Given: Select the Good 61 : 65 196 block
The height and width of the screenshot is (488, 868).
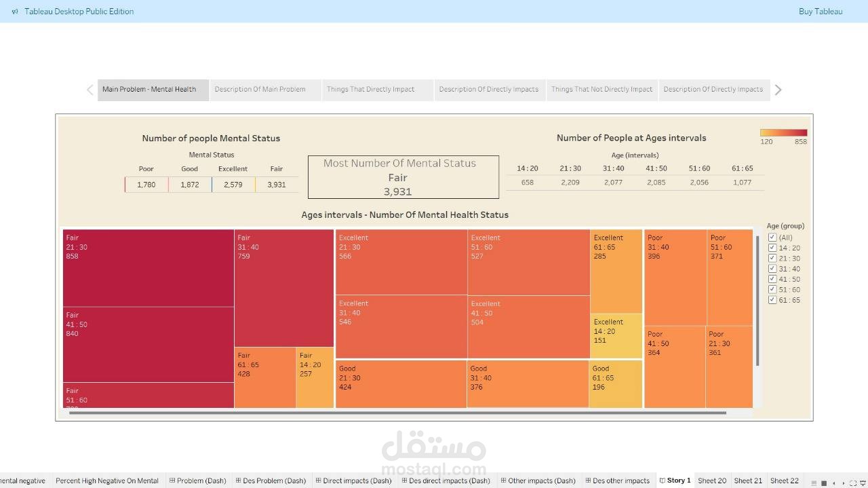Looking at the screenshot, I should [x=616, y=384].
